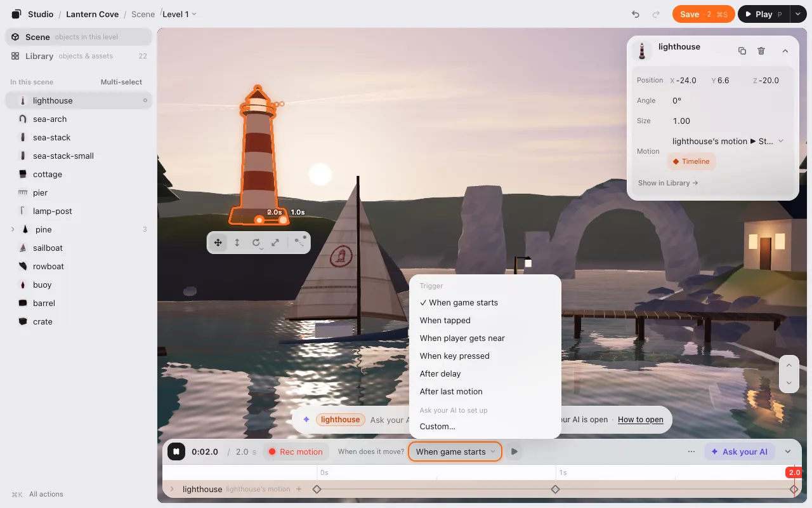Select the Scale tool with diagonal arrows
Image resolution: width=812 pixels, height=508 pixels.
tap(275, 243)
